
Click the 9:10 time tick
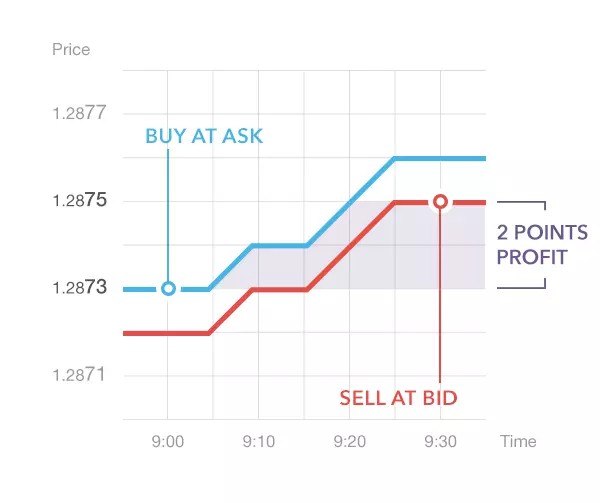pyautogui.click(x=258, y=441)
